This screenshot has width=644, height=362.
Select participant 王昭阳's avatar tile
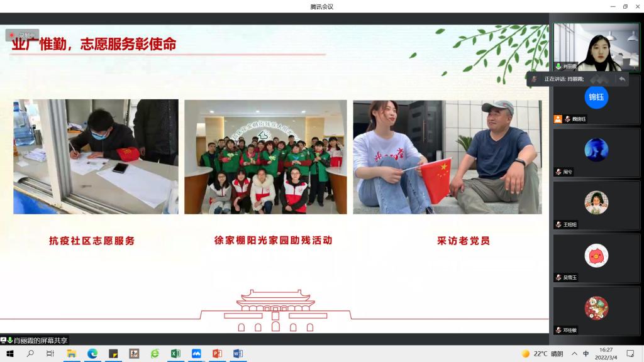pos(596,203)
